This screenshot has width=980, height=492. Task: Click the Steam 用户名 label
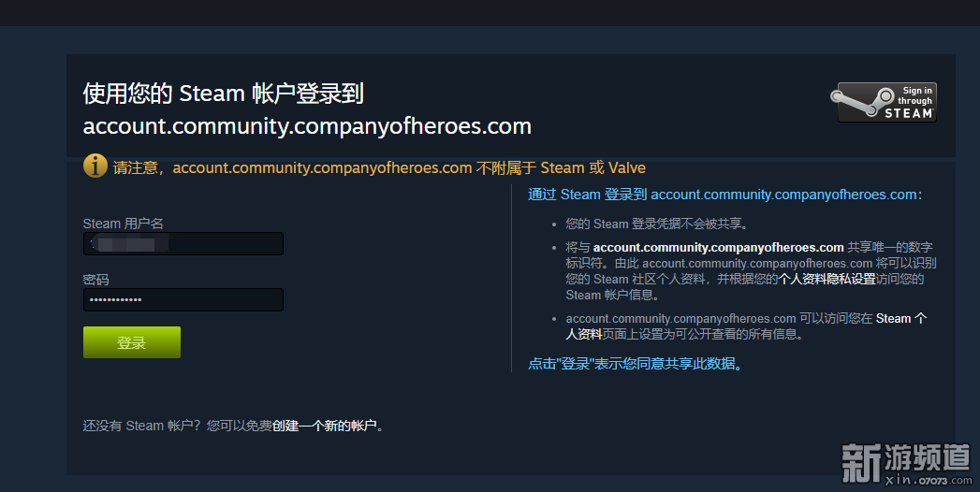(x=123, y=224)
